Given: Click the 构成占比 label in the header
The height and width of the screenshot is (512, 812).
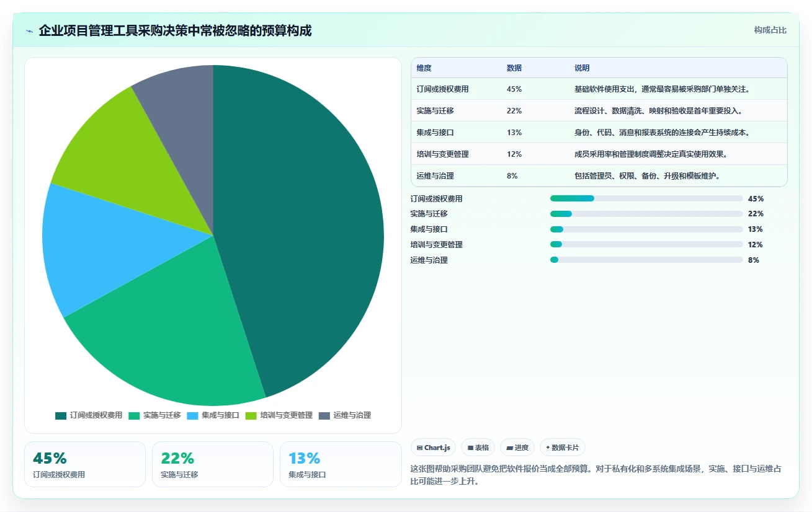Looking at the screenshot, I should [770, 30].
